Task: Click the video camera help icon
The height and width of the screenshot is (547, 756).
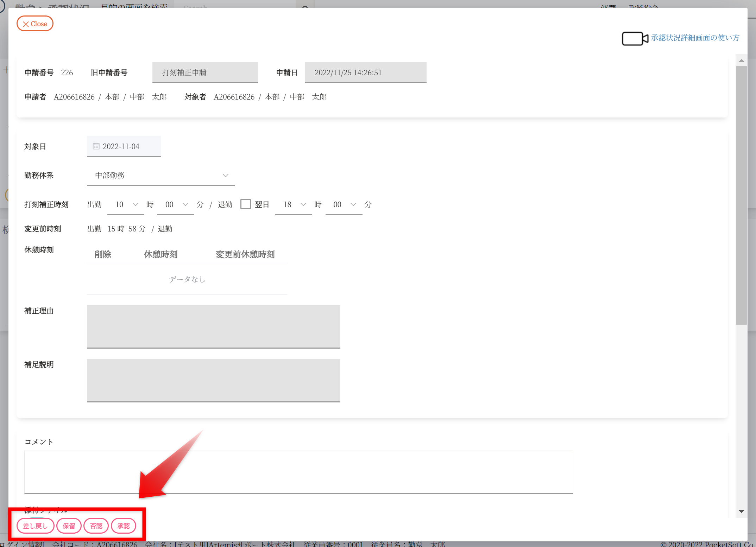Action: 635,38
